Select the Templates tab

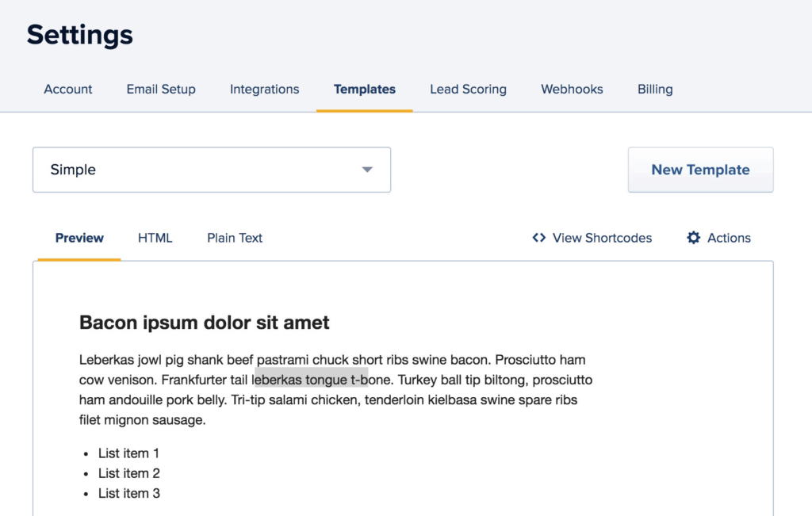point(365,89)
